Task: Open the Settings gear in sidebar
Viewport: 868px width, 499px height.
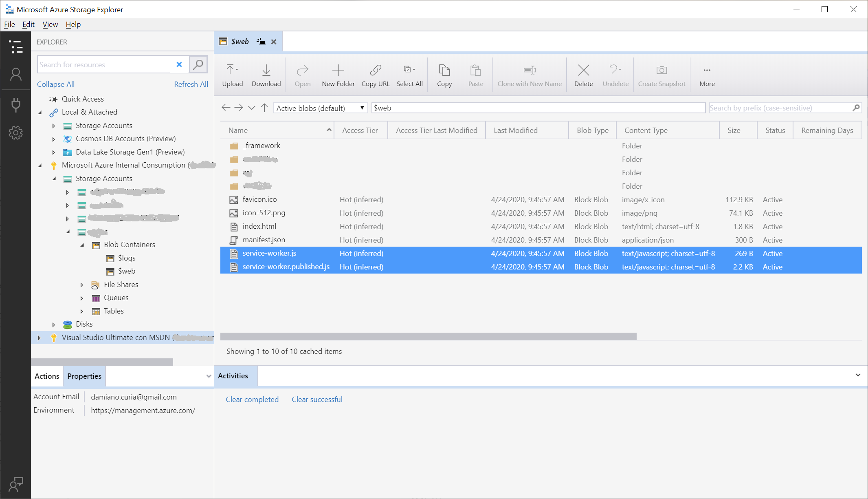Action: [x=15, y=132]
